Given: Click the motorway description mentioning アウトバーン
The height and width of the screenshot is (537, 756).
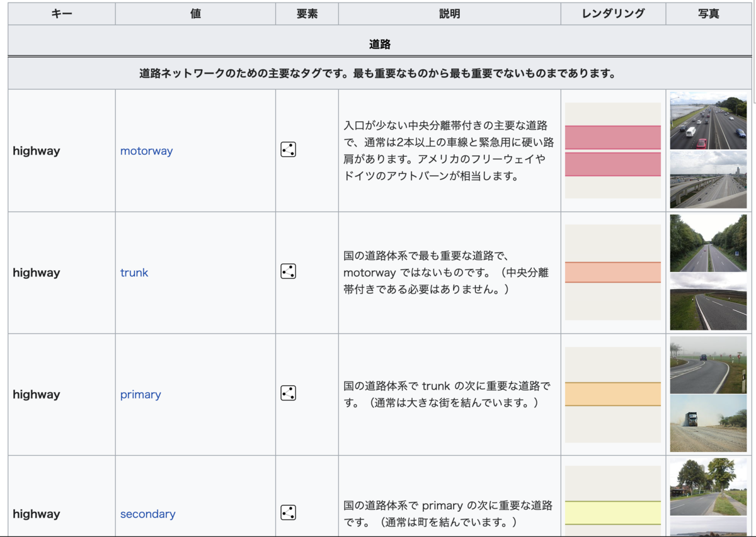Looking at the screenshot, I should 449,150.
